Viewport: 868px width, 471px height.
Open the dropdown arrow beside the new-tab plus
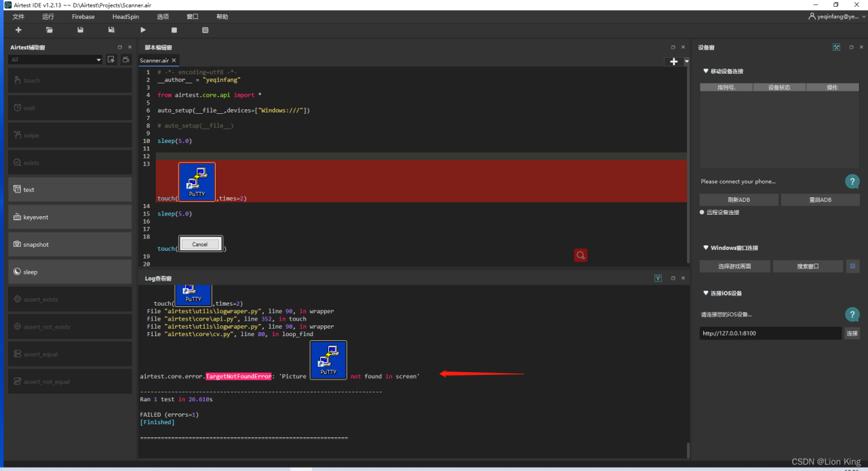(x=686, y=61)
